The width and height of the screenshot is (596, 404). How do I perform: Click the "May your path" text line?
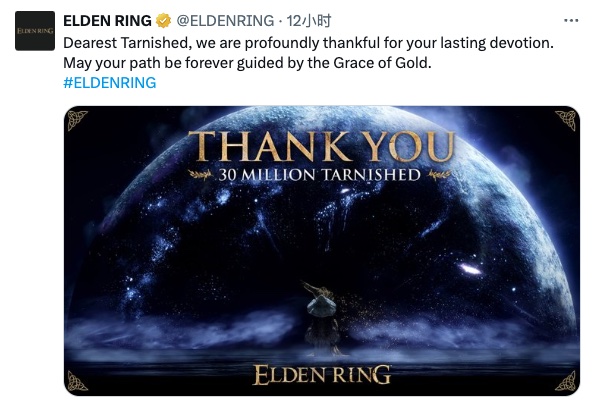247,63
